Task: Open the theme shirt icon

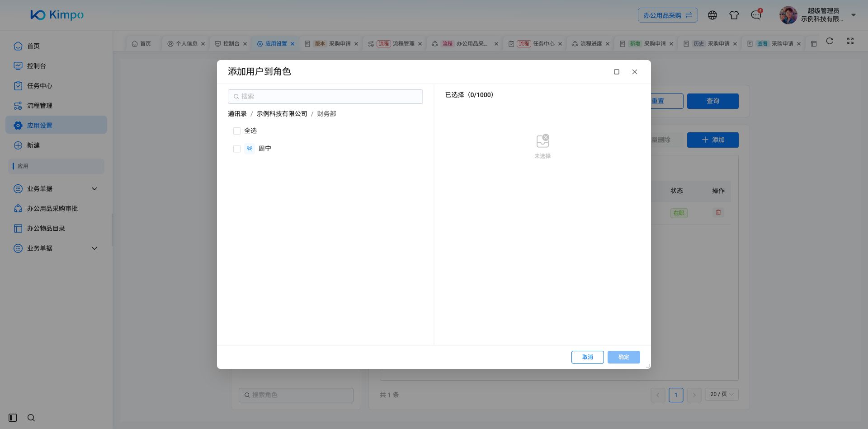Action: click(x=734, y=15)
